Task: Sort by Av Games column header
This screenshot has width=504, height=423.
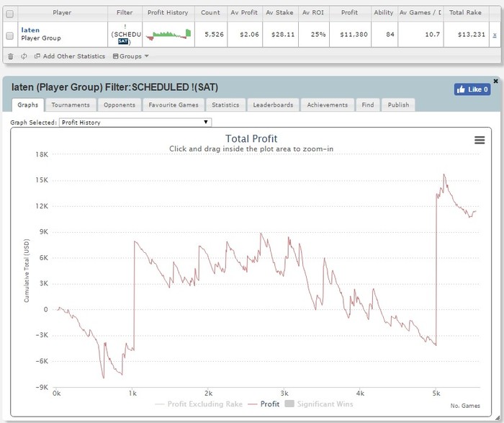Action: [x=420, y=13]
